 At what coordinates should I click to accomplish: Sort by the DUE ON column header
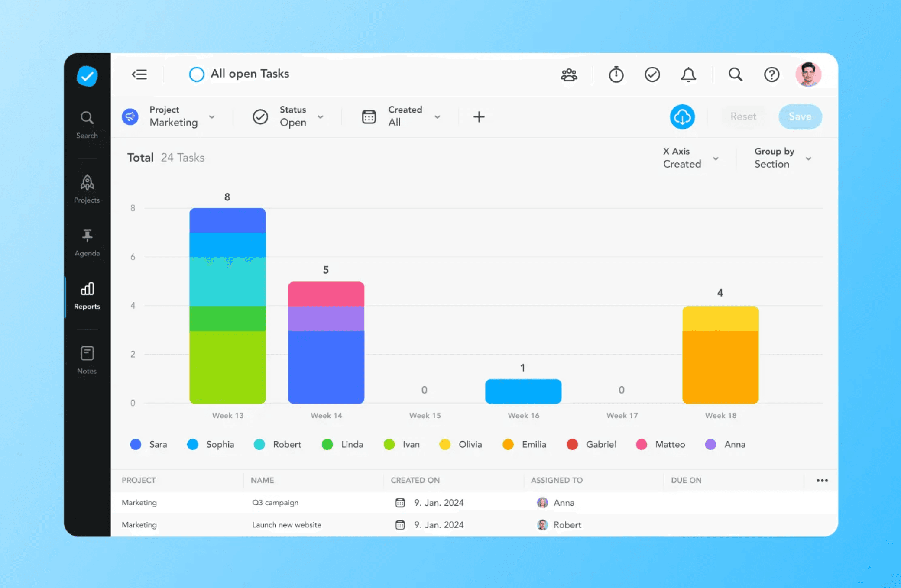pos(686,480)
